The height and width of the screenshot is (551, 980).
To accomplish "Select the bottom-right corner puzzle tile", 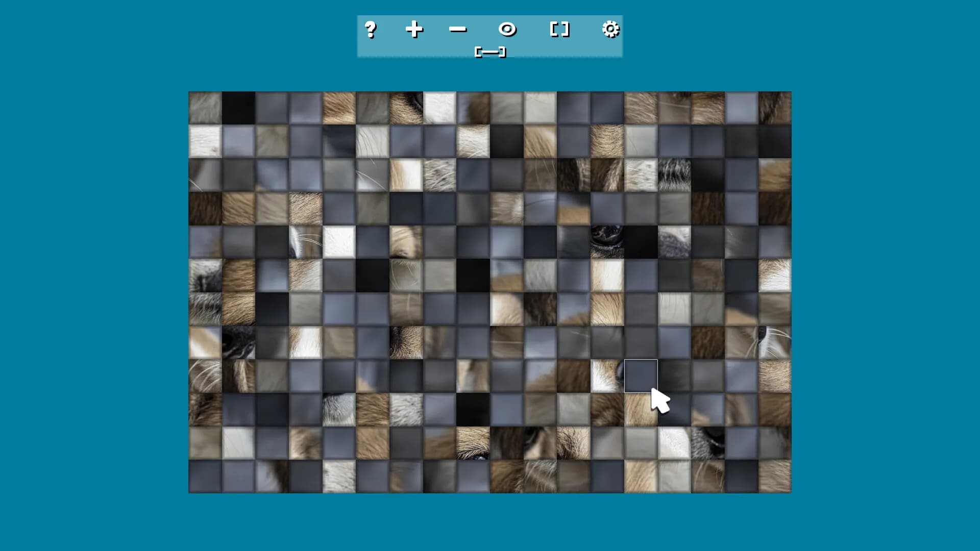I will (x=776, y=477).
